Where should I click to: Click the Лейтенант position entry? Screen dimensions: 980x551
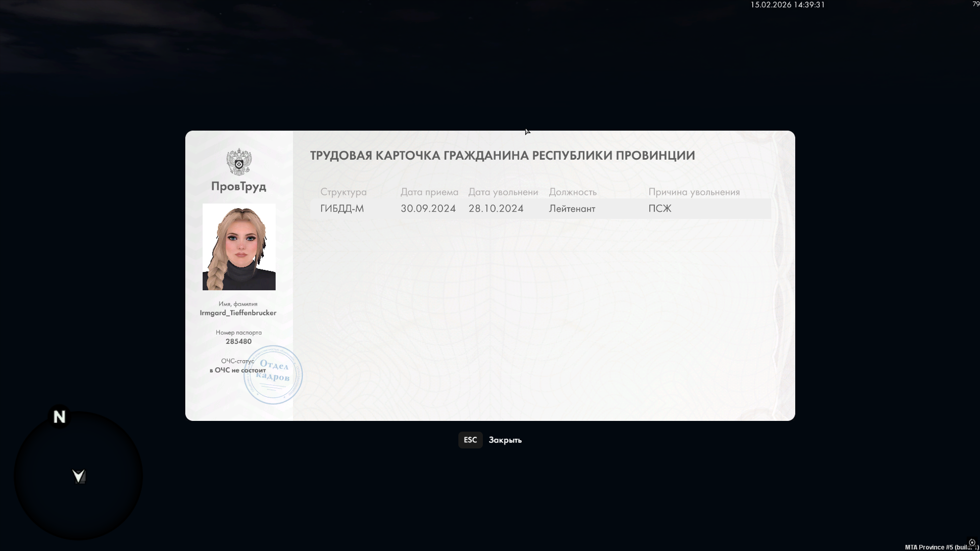(572, 209)
